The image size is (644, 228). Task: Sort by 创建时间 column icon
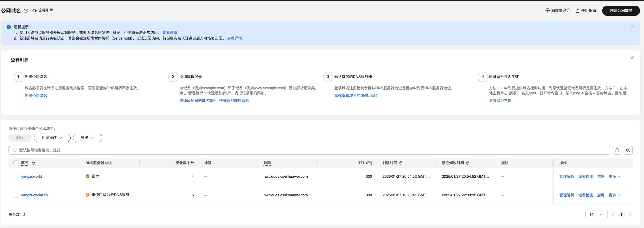(x=401, y=163)
